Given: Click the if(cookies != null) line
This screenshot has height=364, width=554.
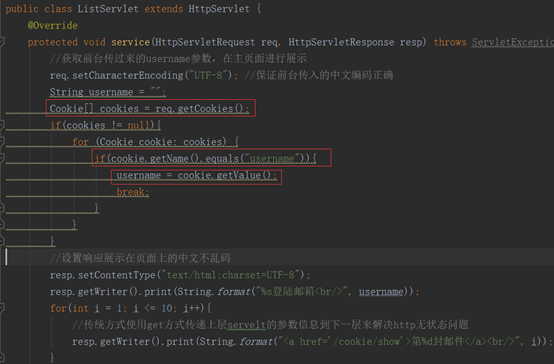Looking at the screenshot, I should [x=106, y=125].
